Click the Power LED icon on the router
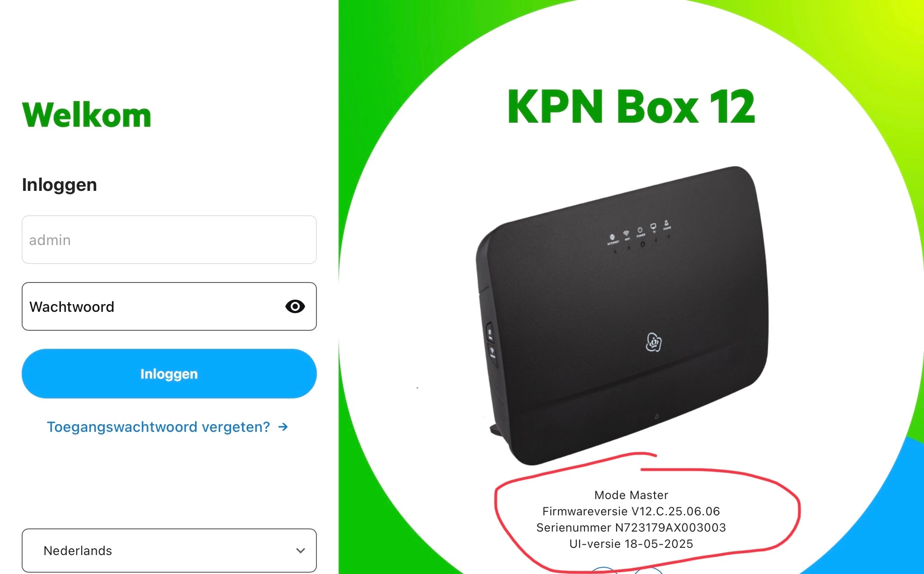Viewport: 924px width, 574px height. (x=640, y=230)
